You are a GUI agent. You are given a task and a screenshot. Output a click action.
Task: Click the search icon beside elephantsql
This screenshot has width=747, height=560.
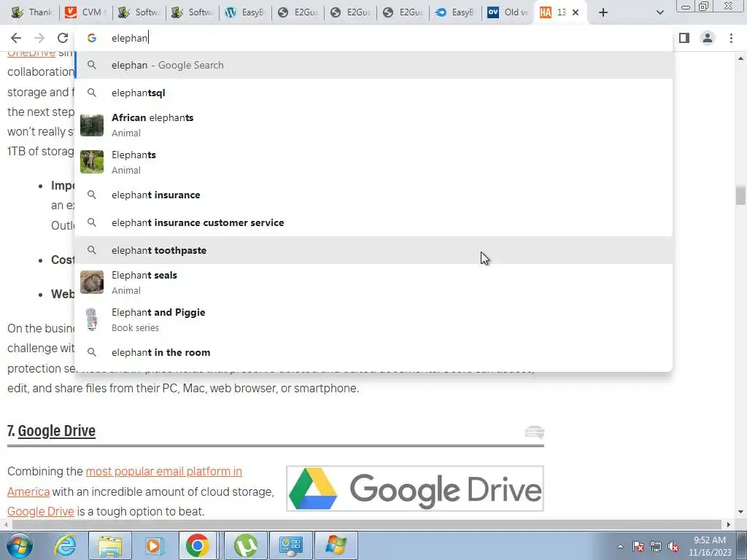tap(92, 93)
